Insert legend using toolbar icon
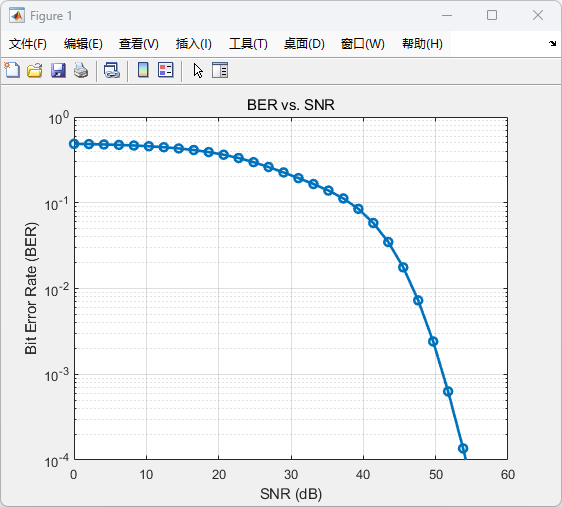This screenshot has height=507, width=562. [166, 70]
